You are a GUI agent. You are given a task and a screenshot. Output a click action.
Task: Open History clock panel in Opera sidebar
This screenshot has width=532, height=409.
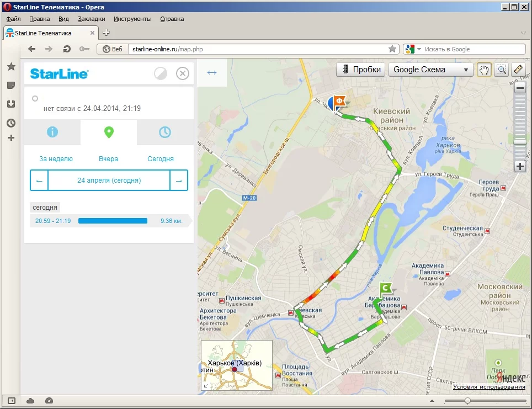(x=11, y=123)
